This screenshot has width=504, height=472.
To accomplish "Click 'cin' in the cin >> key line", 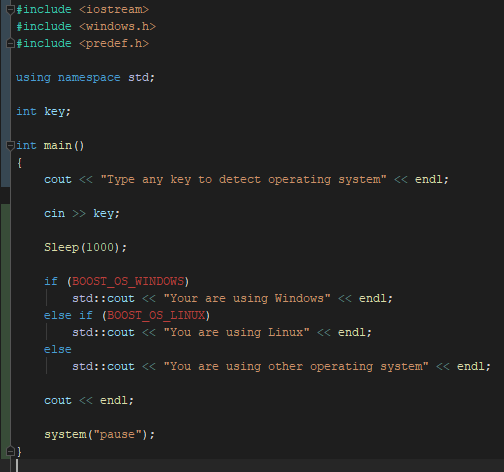I will 54,213.
